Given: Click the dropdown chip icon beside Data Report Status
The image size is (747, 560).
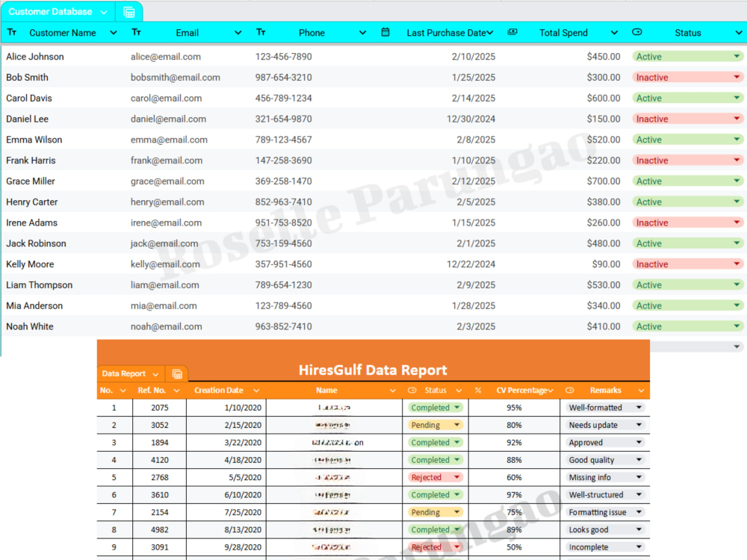Looking at the screenshot, I should (412, 391).
